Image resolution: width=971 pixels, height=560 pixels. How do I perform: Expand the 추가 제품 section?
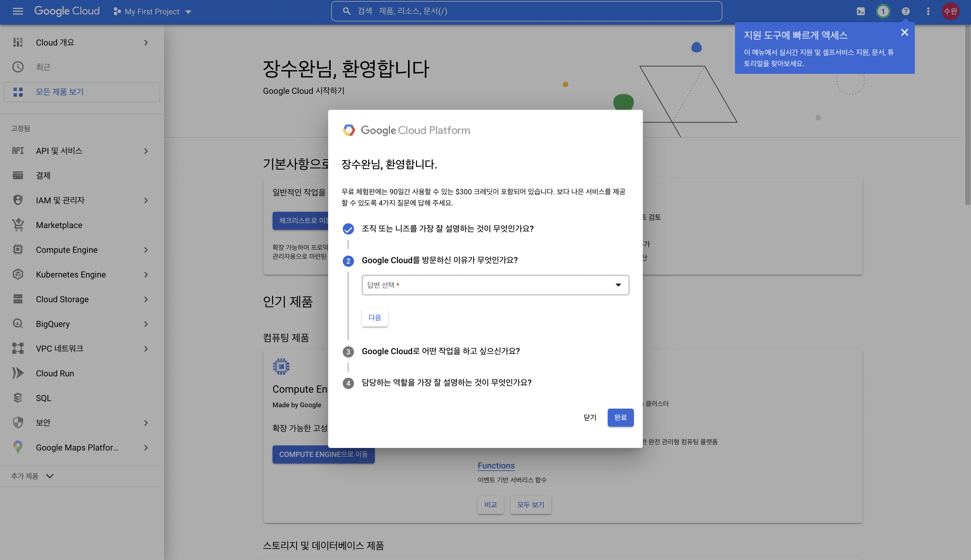click(32, 476)
